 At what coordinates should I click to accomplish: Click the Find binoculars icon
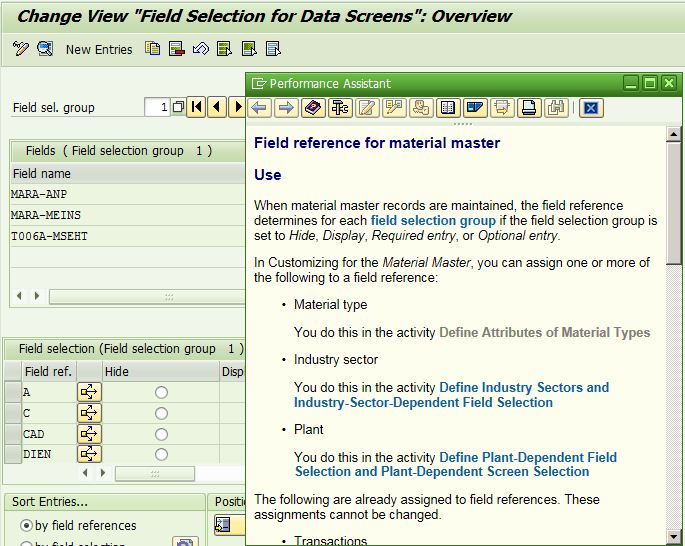pyautogui.click(x=556, y=108)
